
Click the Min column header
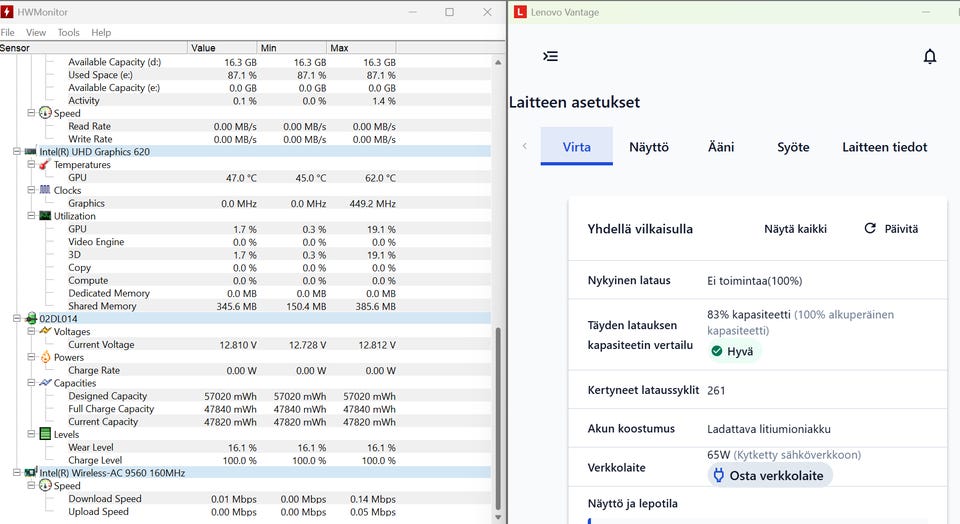[x=291, y=48]
